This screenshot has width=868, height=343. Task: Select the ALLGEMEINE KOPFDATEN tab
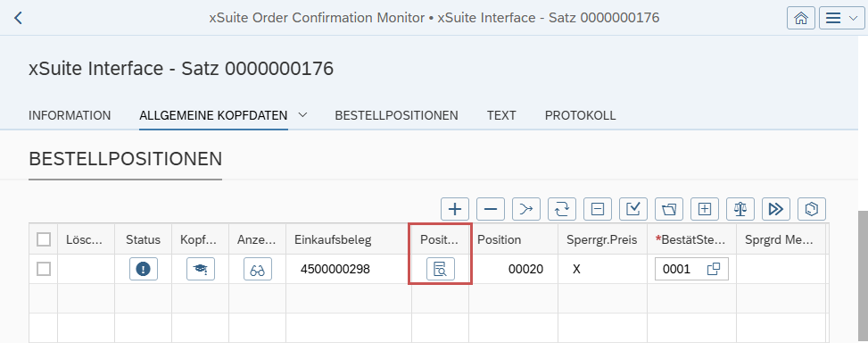(213, 115)
